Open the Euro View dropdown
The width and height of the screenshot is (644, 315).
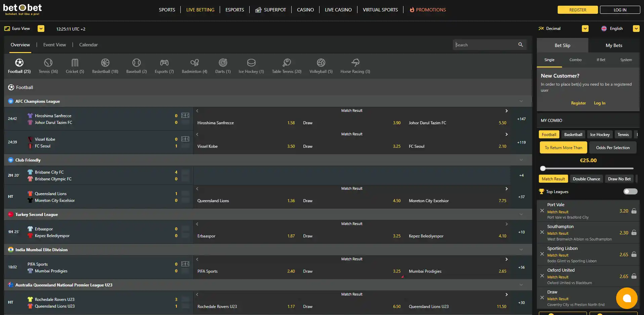point(41,29)
